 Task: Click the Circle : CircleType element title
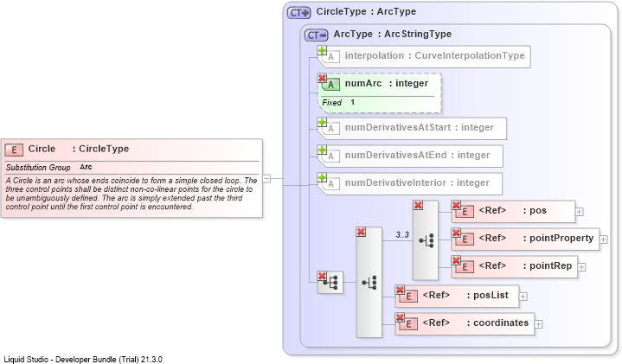pos(79,149)
